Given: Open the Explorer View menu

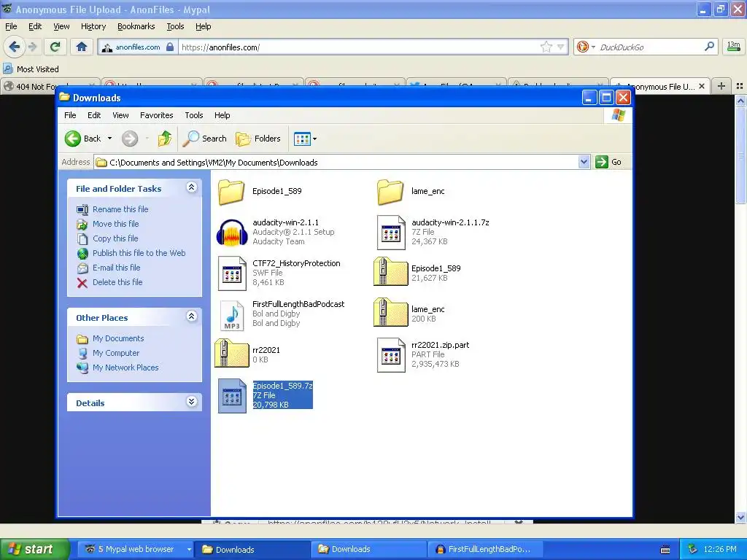Looking at the screenshot, I should 120,115.
